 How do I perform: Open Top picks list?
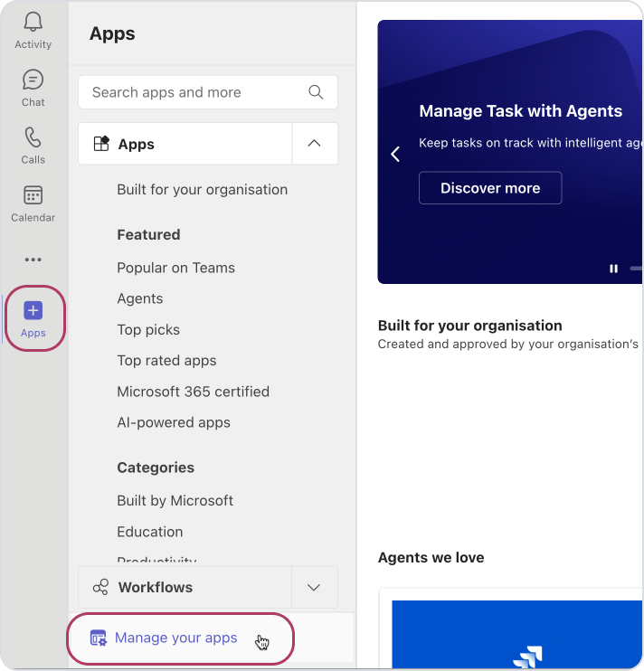coord(148,330)
